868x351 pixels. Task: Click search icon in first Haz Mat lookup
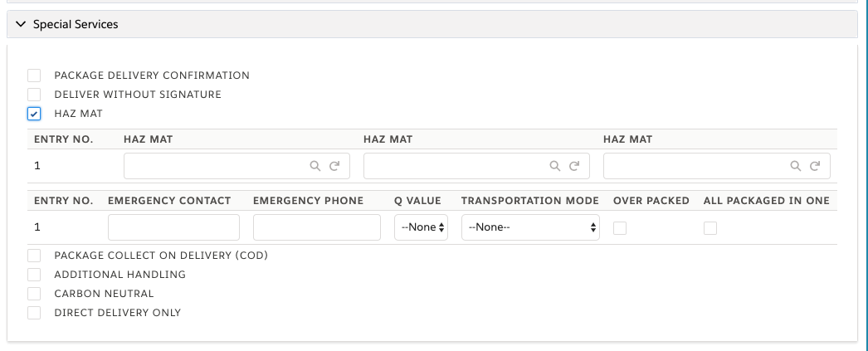point(315,165)
